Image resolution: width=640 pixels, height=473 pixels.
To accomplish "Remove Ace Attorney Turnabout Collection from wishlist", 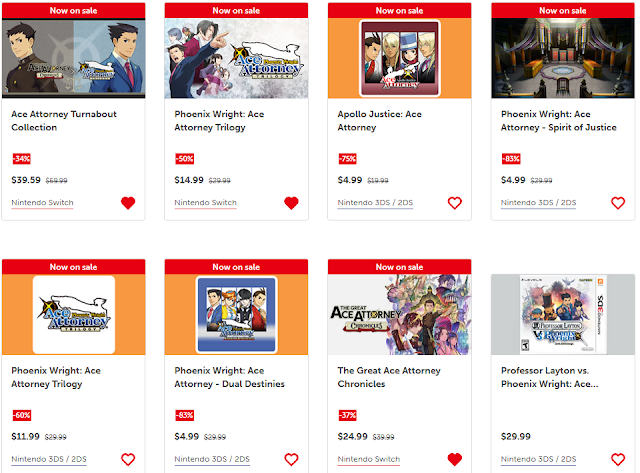I will [128, 203].
